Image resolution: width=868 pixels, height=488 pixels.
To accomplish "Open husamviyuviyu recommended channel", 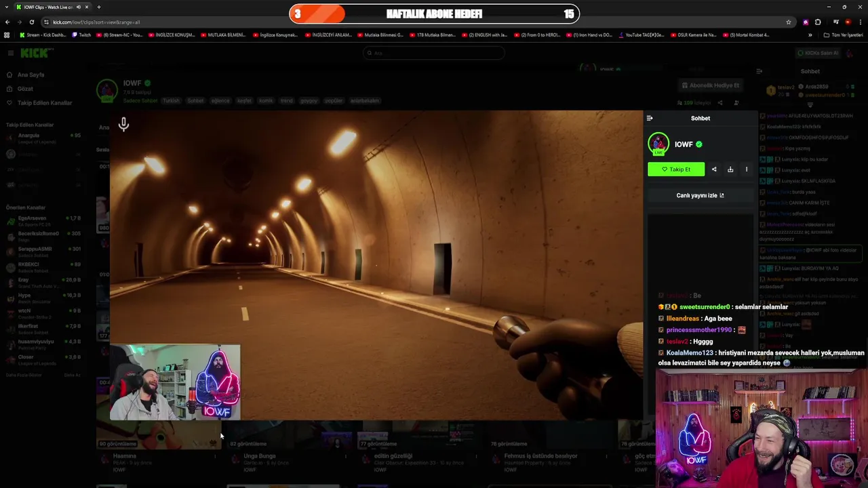I will [x=43, y=344].
